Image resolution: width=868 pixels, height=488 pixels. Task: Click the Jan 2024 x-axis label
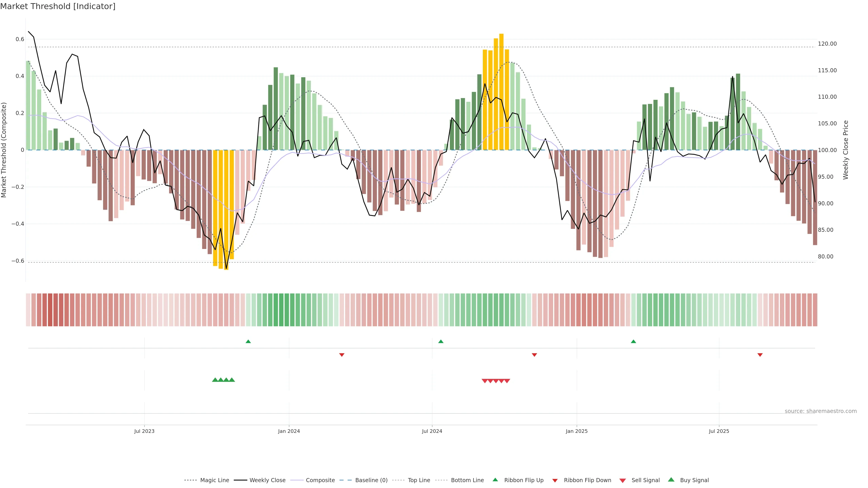[289, 432]
